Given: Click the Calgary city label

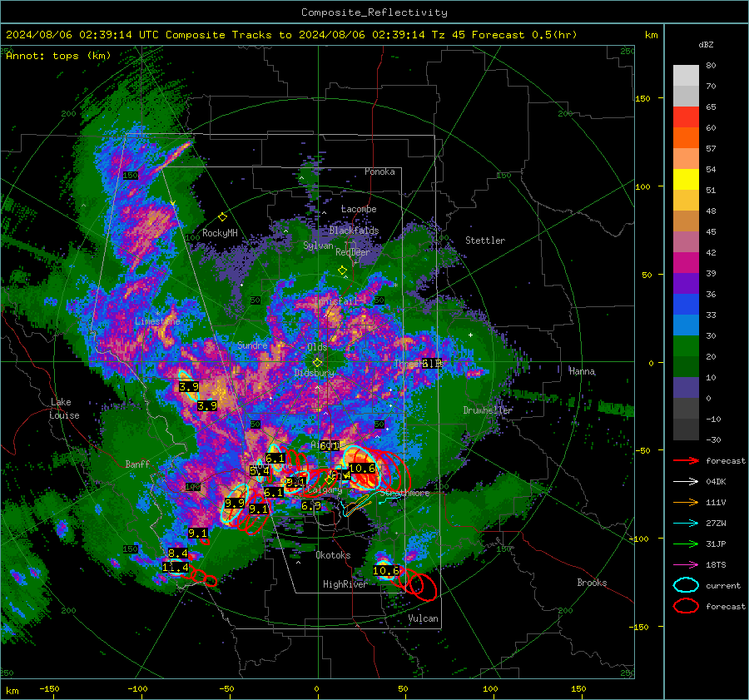Looking at the screenshot, I should (x=325, y=489).
